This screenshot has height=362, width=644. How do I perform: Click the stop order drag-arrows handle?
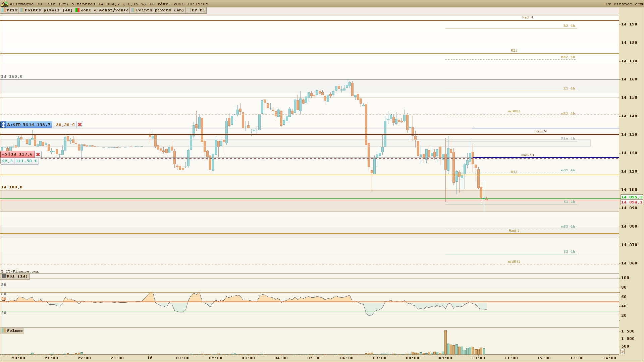point(3,125)
